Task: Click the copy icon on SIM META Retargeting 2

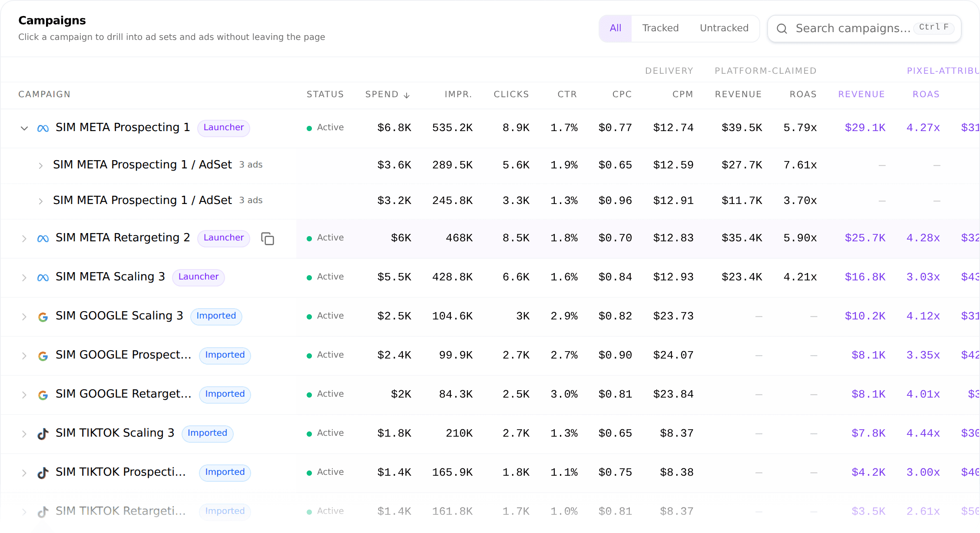Action: point(268,238)
